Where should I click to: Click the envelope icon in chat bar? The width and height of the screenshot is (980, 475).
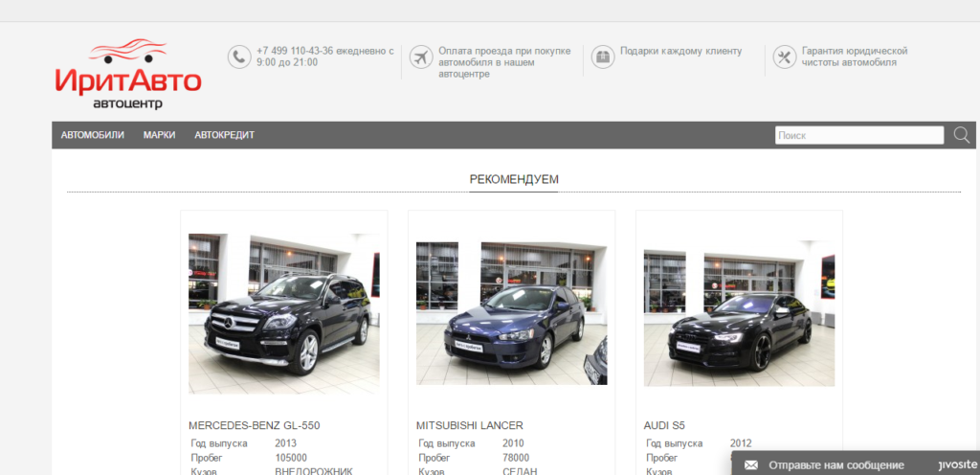tap(751, 465)
